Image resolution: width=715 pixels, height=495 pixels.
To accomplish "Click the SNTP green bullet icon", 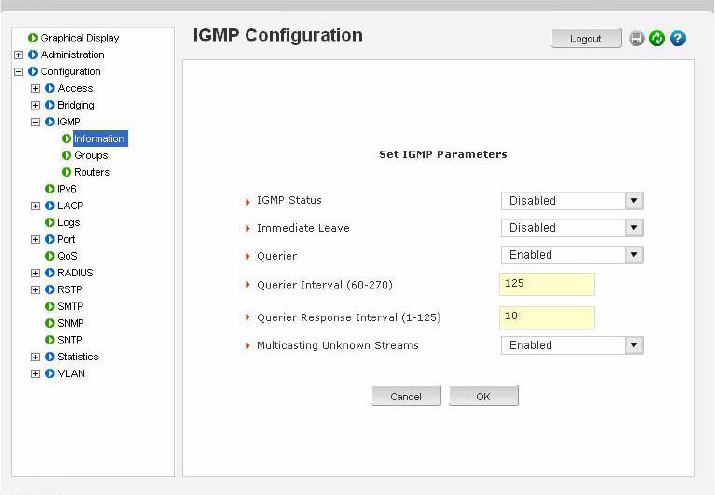I will 50,340.
